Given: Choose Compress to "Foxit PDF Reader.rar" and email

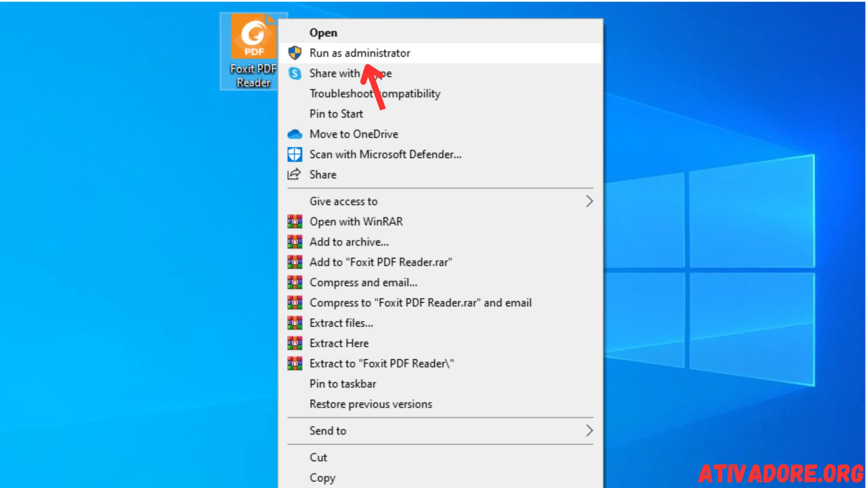Looking at the screenshot, I should [440, 302].
